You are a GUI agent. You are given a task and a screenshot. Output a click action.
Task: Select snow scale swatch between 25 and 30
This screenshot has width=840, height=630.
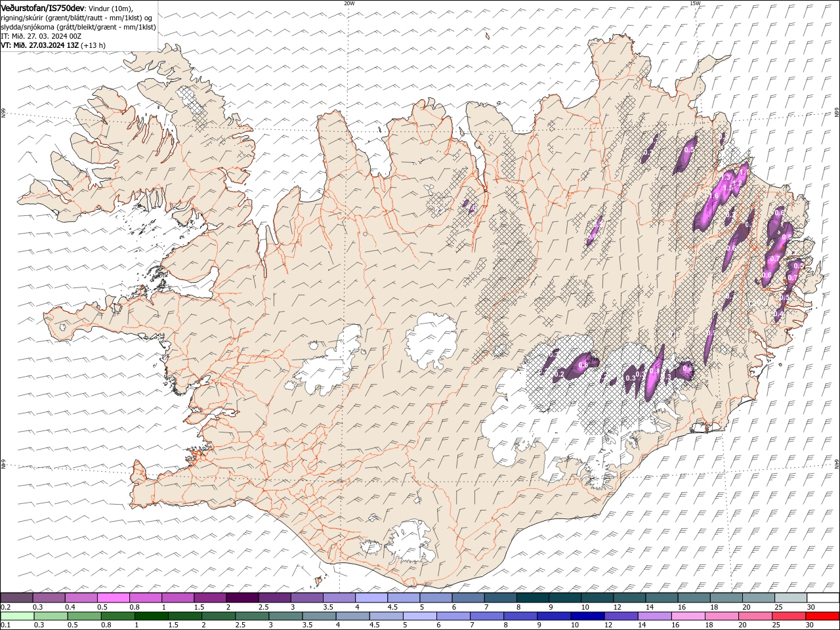tap(789, 598)
